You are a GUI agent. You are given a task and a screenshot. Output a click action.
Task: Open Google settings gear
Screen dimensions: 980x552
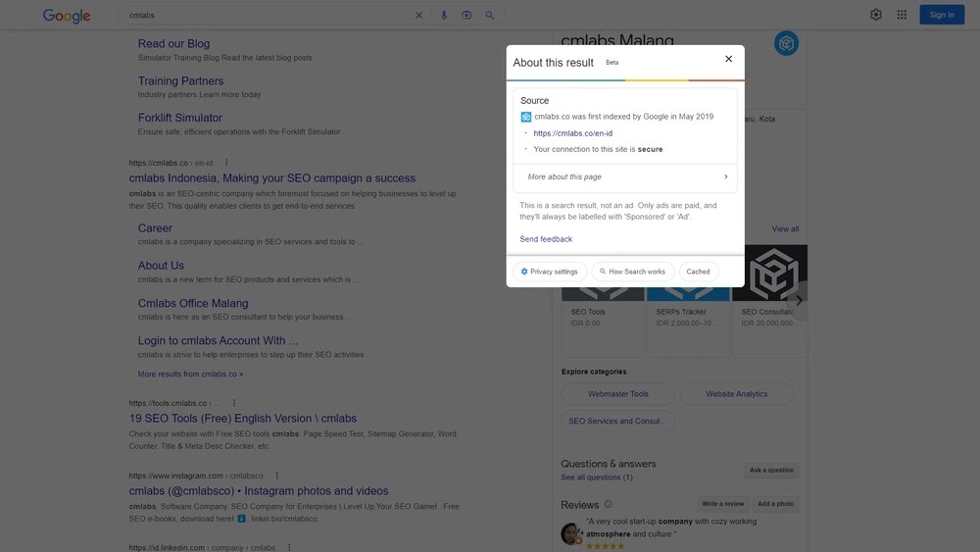pyautogui.click(x=875, y=15)
